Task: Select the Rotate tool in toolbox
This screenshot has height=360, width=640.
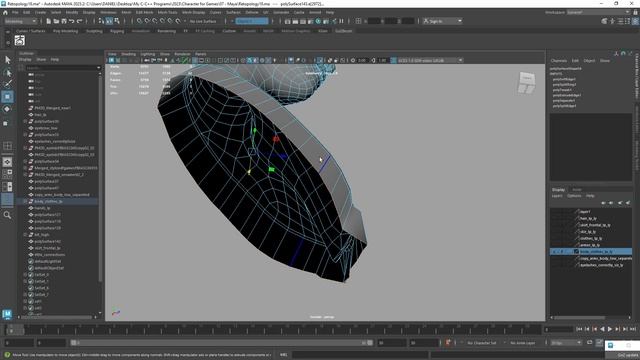Action: tap(7, 109)
